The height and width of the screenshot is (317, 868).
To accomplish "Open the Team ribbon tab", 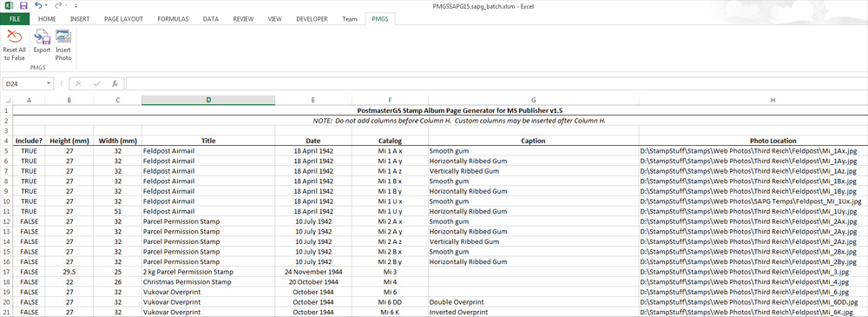I will pos(349,19).
